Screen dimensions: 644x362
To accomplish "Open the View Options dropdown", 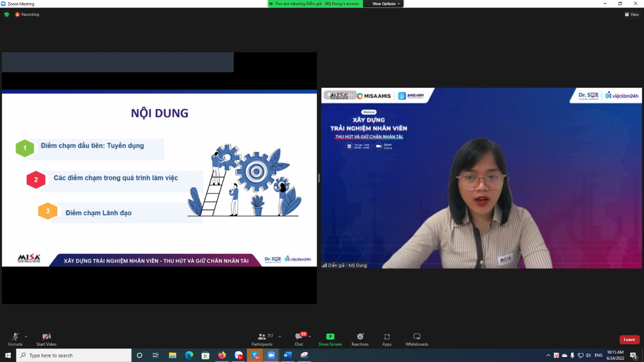I will click(386, 4).
